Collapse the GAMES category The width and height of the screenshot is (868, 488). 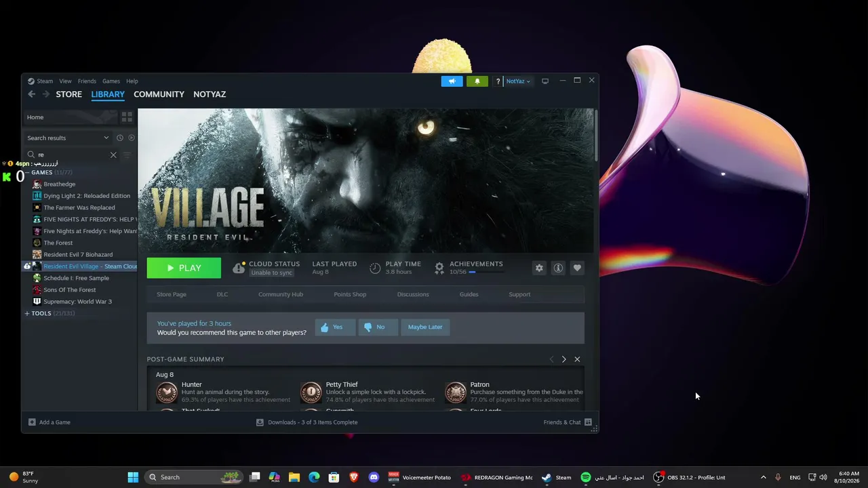click(27, 172)
